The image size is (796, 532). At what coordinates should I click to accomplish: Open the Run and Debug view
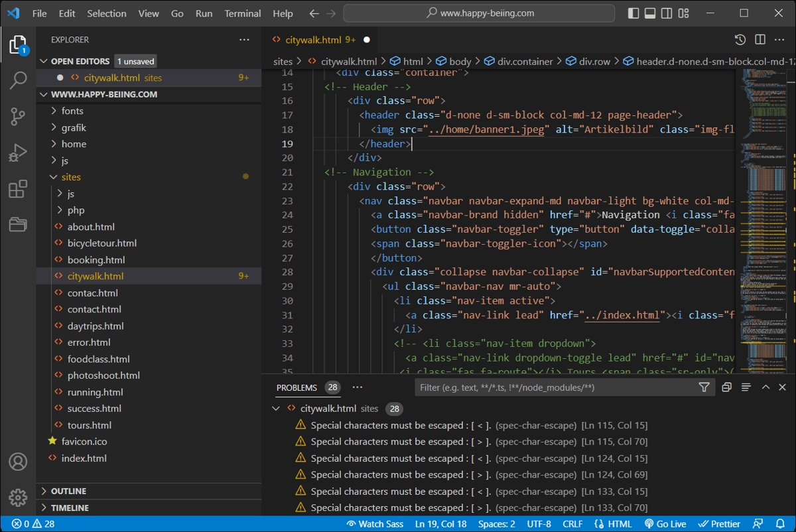(x=18, y=152)
